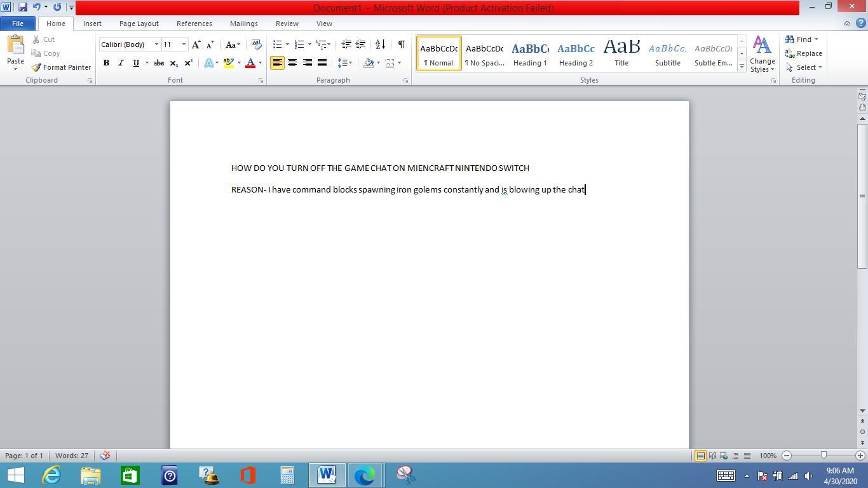
Task: Open the Multilevel List dropdown
Action: [x=323, y=44]
